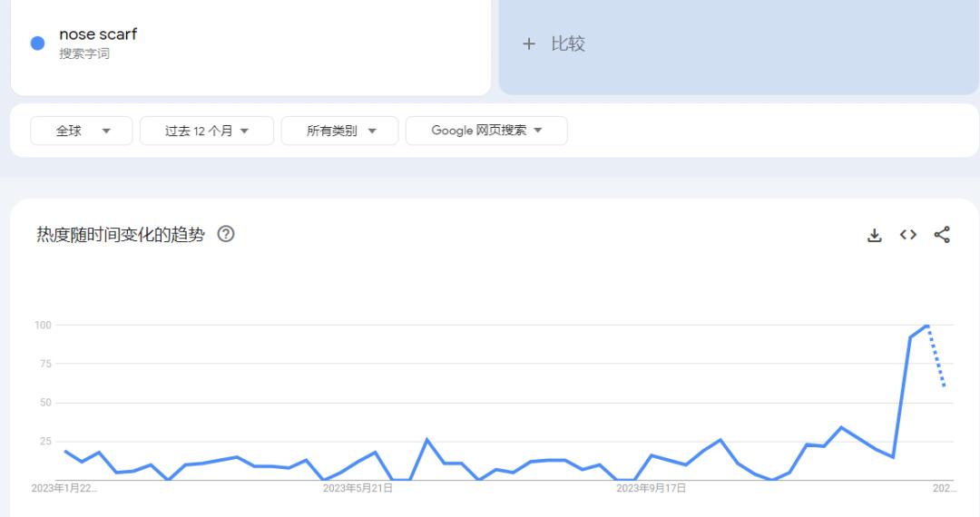Open the embed code icon

click(908, 235)
